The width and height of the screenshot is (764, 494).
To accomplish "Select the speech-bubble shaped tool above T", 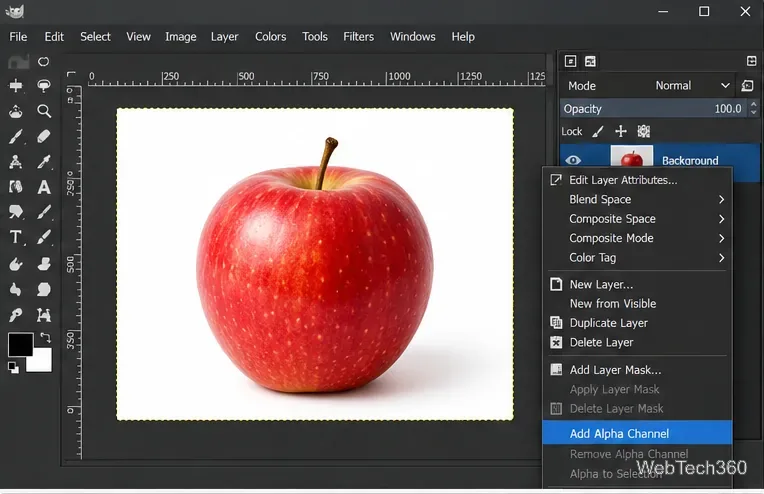I will point(16,211).
